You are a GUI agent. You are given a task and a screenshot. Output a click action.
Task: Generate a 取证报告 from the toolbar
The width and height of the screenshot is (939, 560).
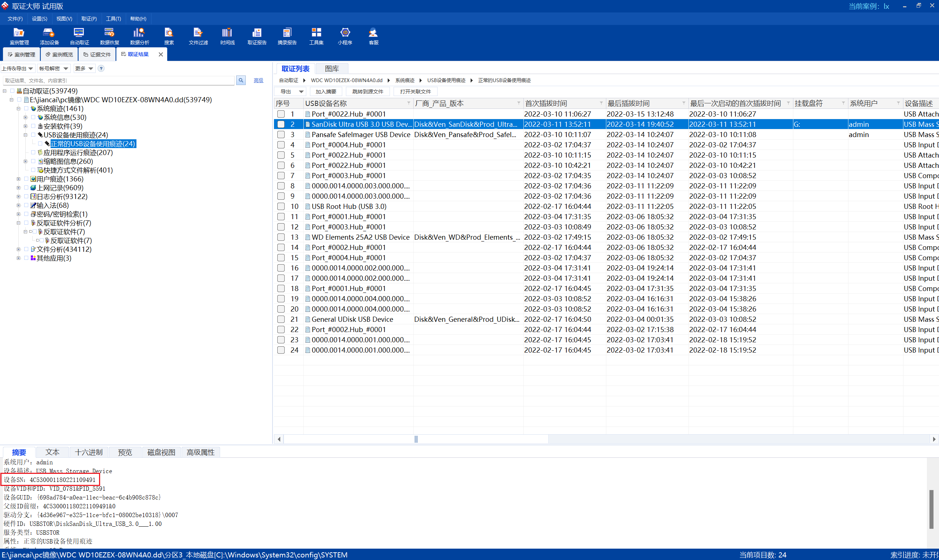point(257,37)
